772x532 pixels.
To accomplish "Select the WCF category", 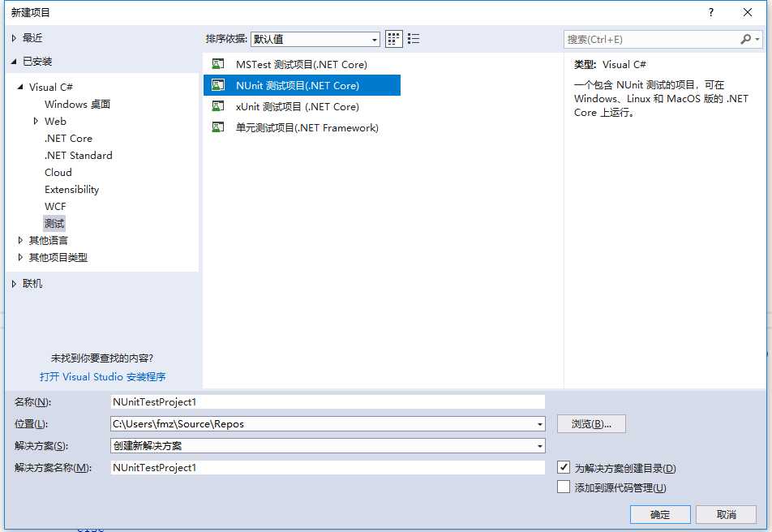I will [55, 207].
